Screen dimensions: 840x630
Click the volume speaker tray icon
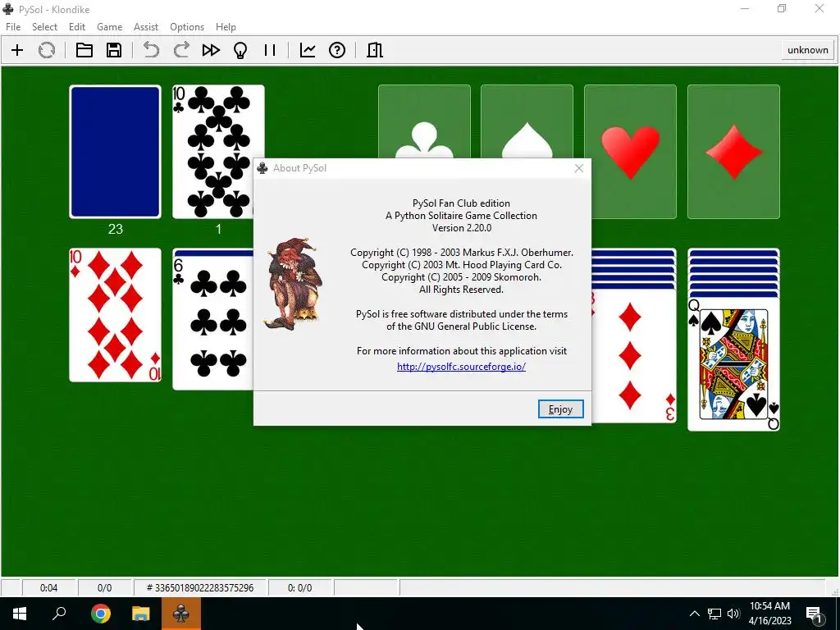(733, 614)
